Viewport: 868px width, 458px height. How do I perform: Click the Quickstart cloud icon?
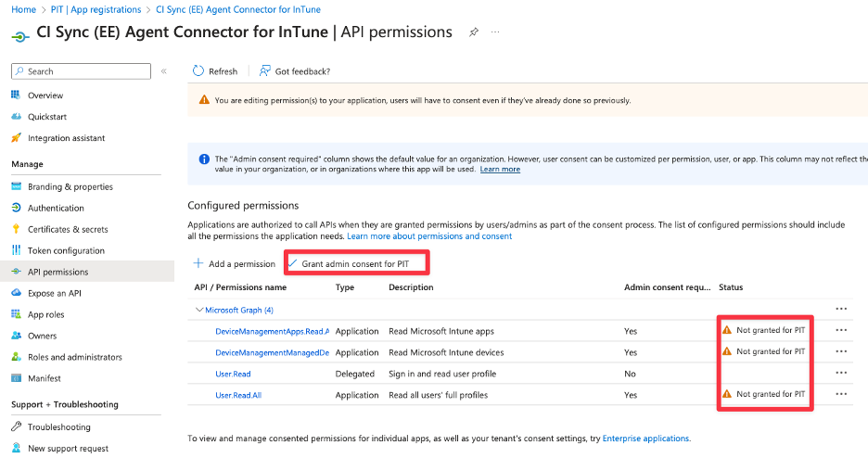pyautogui.click(x=16, y=117)
